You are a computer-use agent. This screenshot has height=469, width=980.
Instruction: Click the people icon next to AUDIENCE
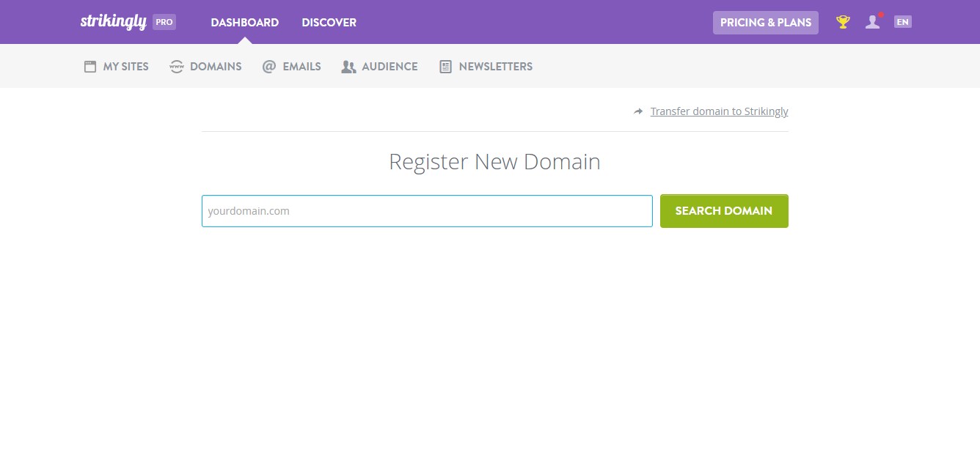(x=348, y=66)
